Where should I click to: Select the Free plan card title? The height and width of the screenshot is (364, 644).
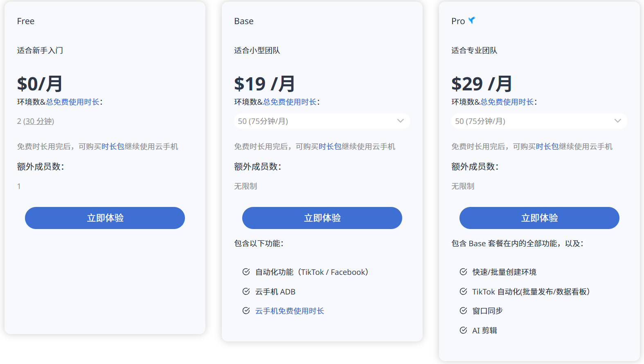point(26,21)
